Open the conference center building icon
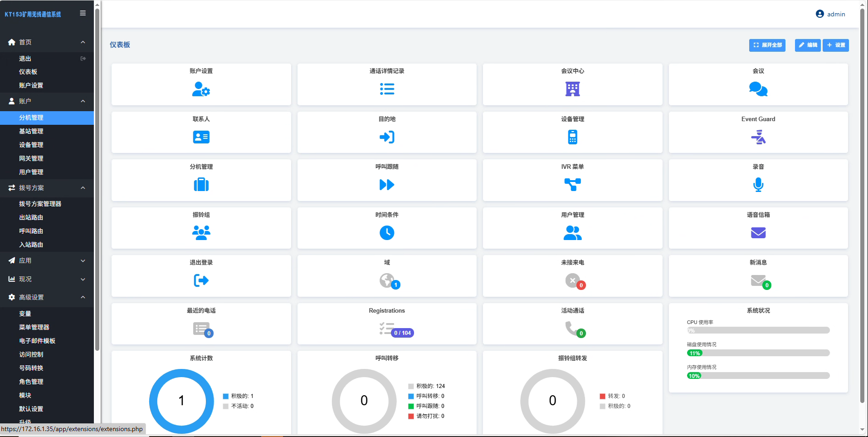The width and height of the screenshot is (868, 437). (572, 89)
